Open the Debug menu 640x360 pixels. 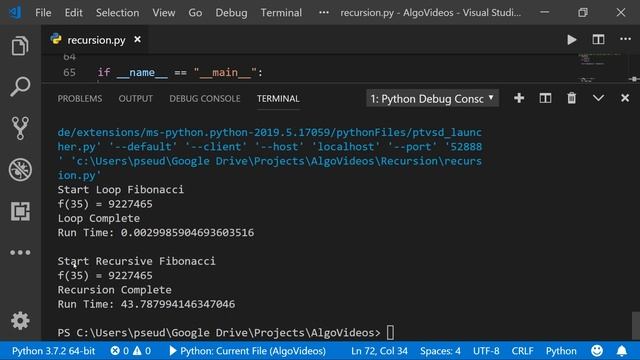coord(231,13)
